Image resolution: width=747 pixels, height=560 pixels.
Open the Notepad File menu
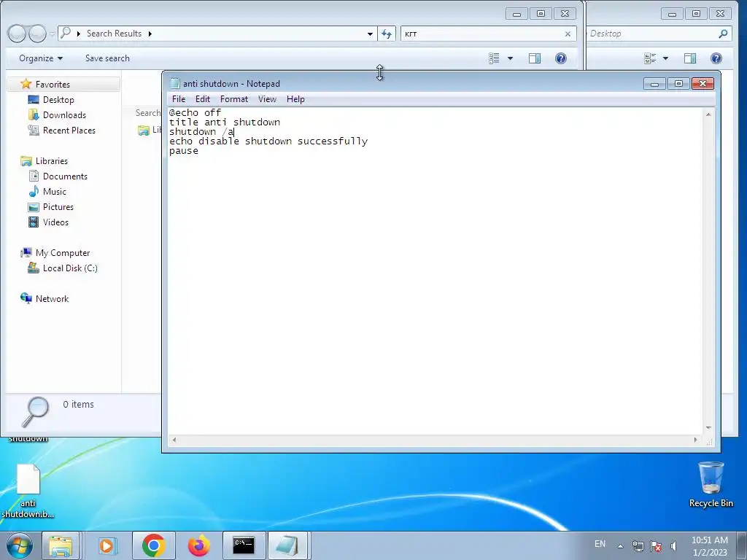pyautogui.click(x=179, y=99)
